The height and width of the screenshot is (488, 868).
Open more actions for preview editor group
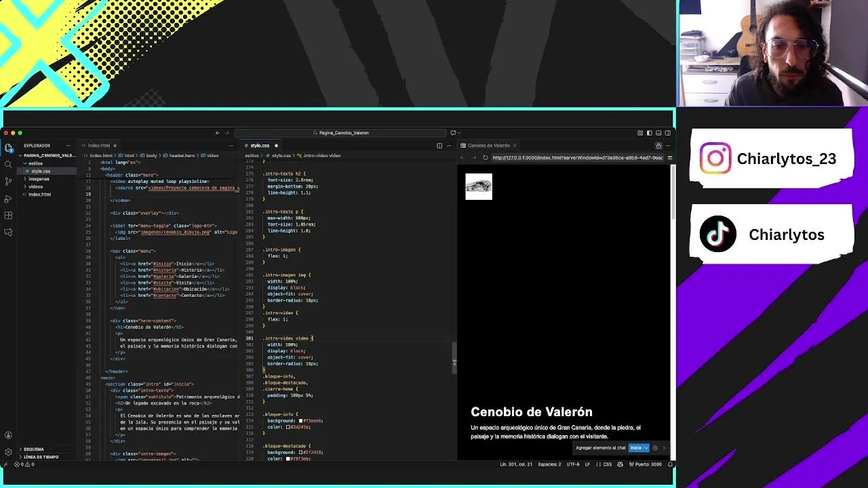pyautogui.click(x=668, y=145)
